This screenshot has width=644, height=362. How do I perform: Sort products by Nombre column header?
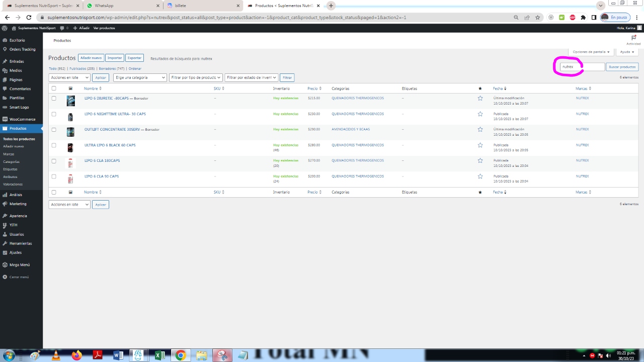tap(93, 88)
